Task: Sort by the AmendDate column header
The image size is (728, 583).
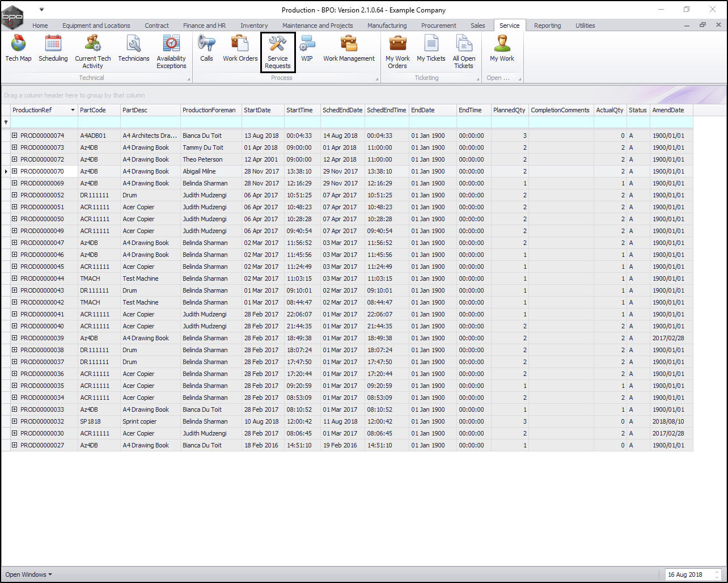Action: tap(672, 110)
